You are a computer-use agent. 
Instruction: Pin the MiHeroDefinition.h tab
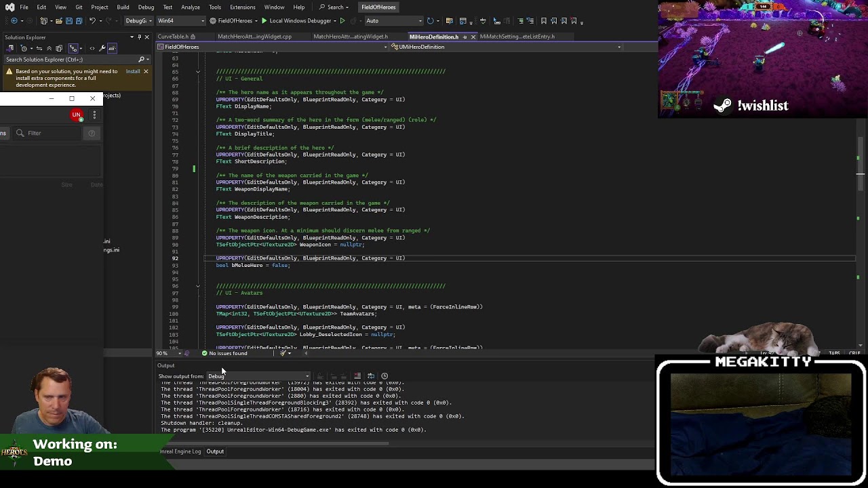465,37
